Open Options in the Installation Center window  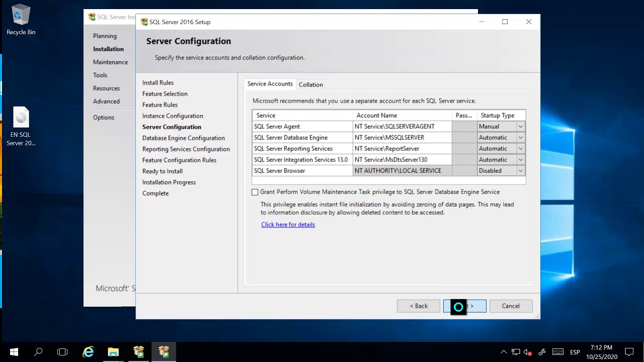103,118
